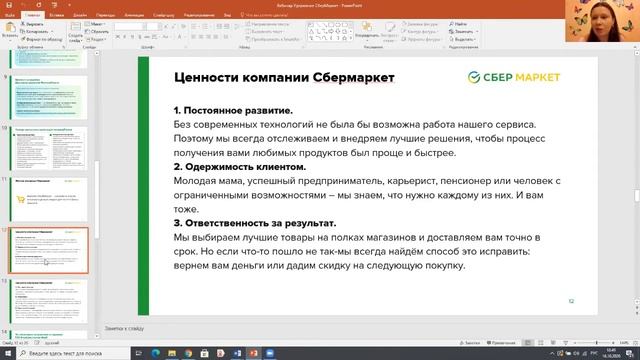Open Microsoft Edge from the taskbar
Screen dimensions: 640x360
pos(156,353)
